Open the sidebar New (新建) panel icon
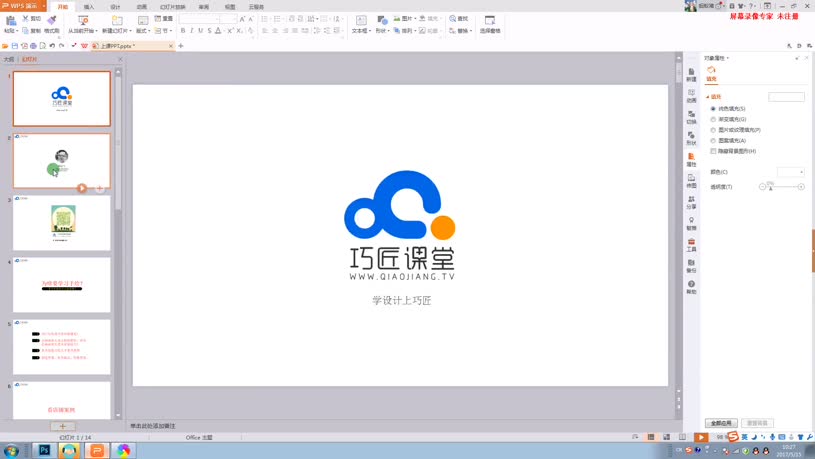 click(691, 74)
